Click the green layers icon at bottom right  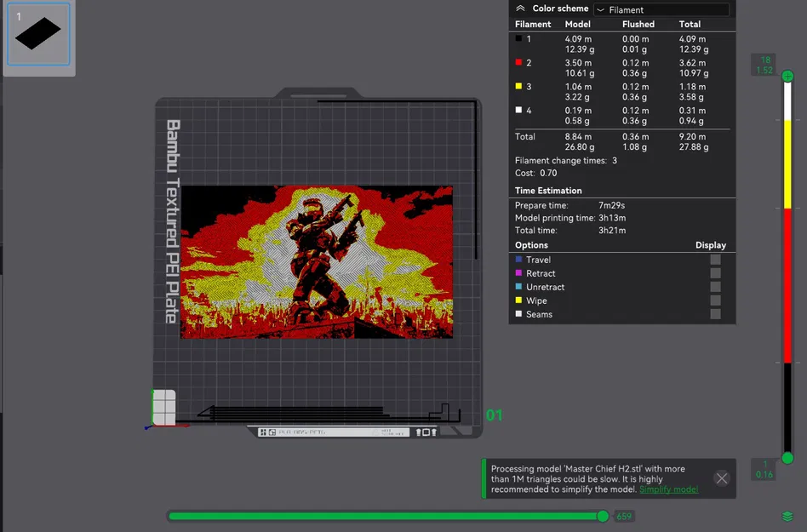coord(787,515)
